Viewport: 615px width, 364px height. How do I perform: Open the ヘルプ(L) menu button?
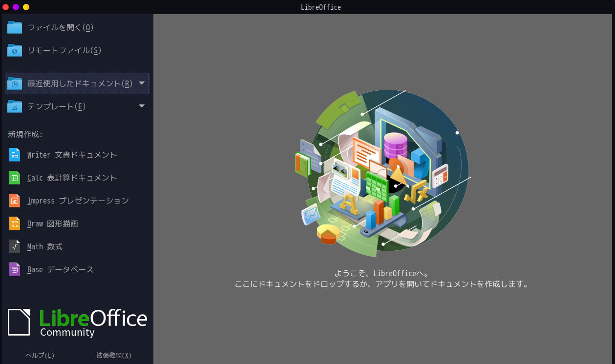click(x=40, y=355)
